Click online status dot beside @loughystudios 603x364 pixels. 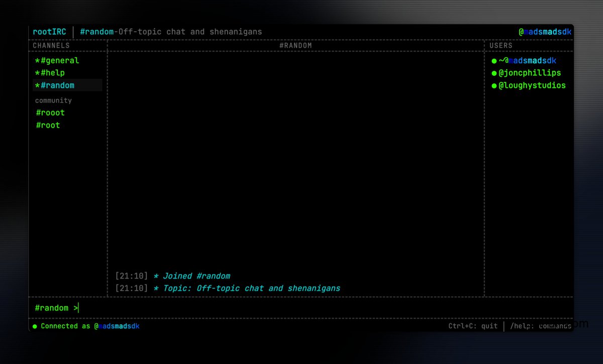(494, 86)
